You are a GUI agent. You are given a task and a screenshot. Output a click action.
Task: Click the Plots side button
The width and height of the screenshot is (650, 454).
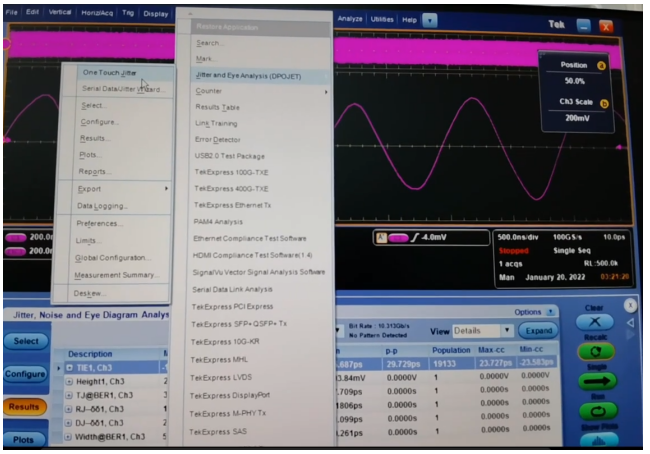point(23,439)
